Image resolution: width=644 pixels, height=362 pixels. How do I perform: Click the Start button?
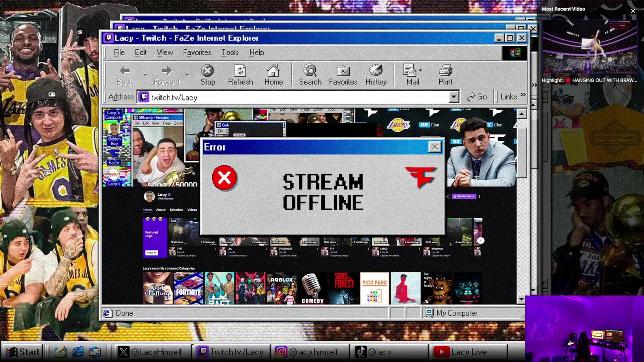(23, 352)
